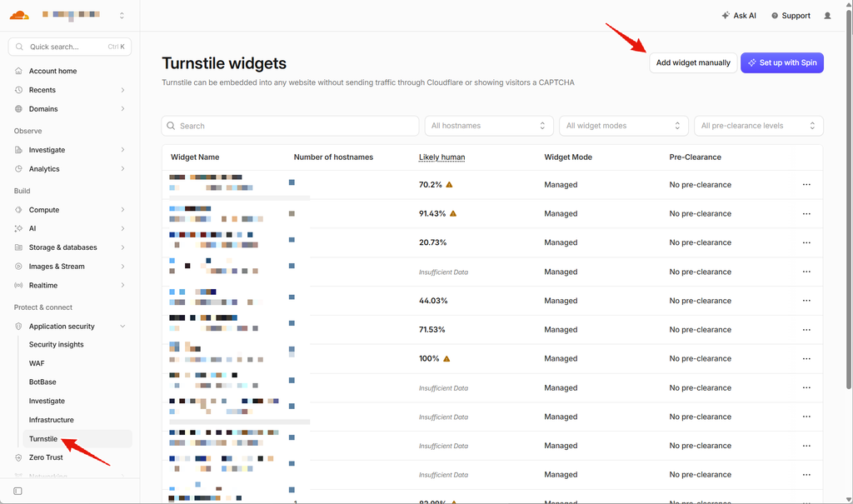Collapse sidebar using bottom panel icon
The image size is (853, 504).
point(18,491)
